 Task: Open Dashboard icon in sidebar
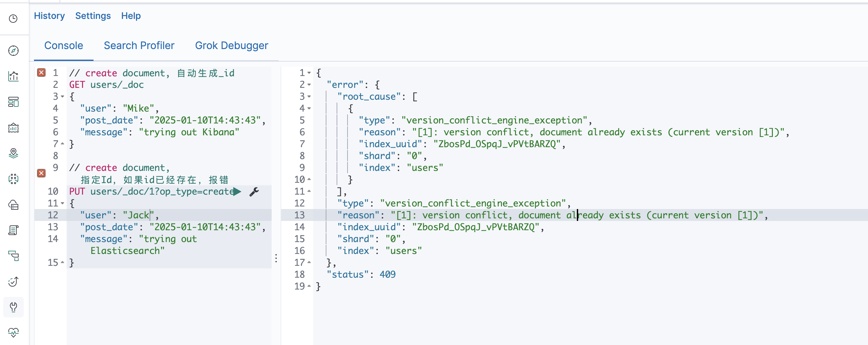[13, 102]
